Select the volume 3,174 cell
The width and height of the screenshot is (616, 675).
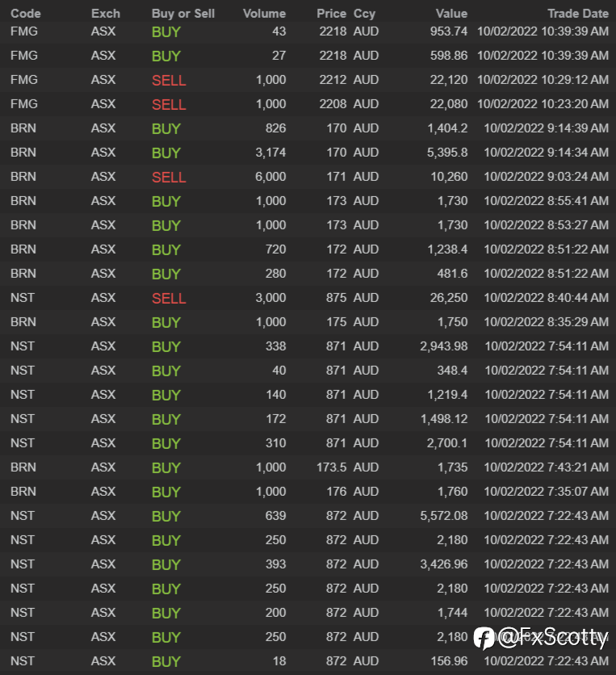tap(270, 153)
